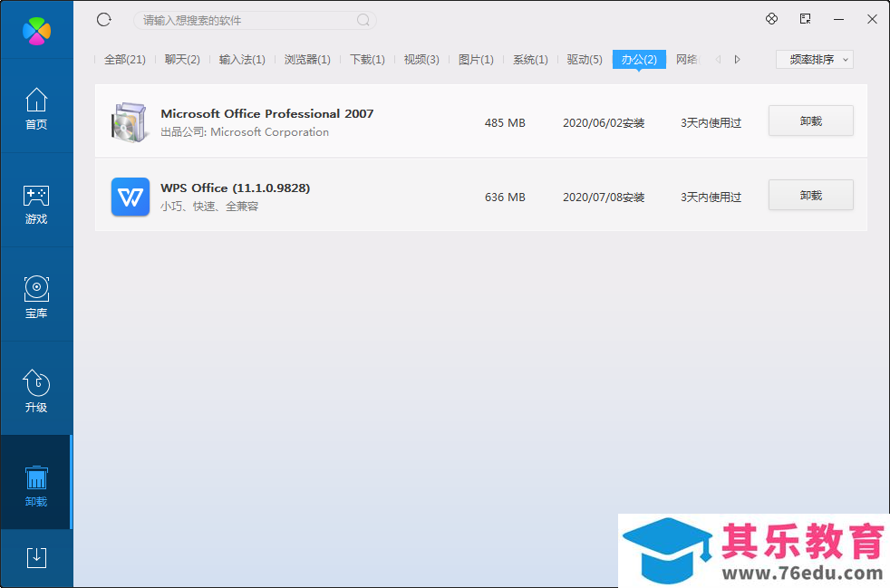Click 2020/07/08安装 install date
The width and height of the screenshot is (890, 588).
point(604,198)
